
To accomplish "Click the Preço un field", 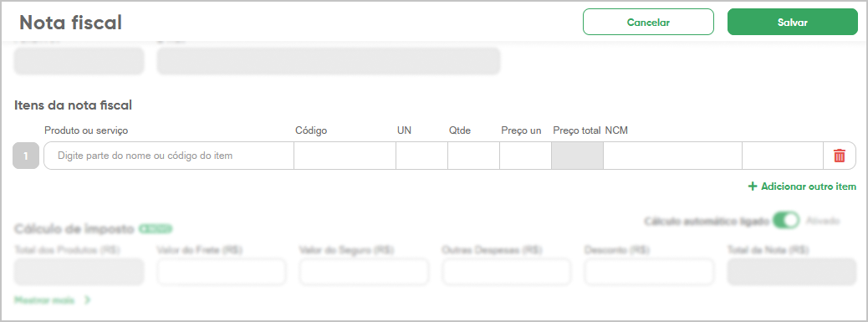I will 525,156.
